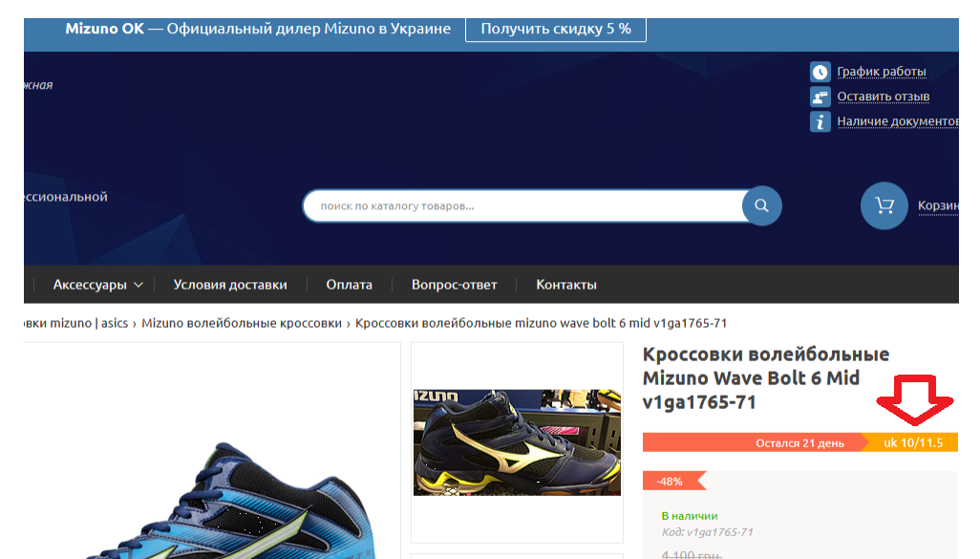This screenshot has height=559, width=980.
Task: Follow the Оставить отзыв link
Action: pyautogui.click(x=884, y=97)
